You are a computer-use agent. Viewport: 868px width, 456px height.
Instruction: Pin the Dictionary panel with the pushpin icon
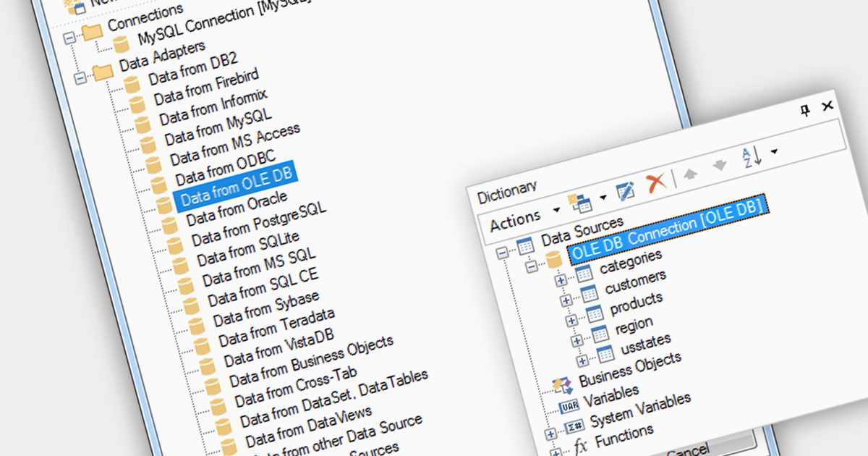click(x=805, y=109)
